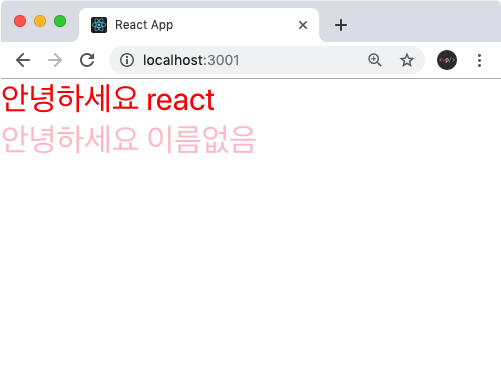The image size is (501, 376).
Task: Minimize the window with the yellow button
Action: click(40, 21)
